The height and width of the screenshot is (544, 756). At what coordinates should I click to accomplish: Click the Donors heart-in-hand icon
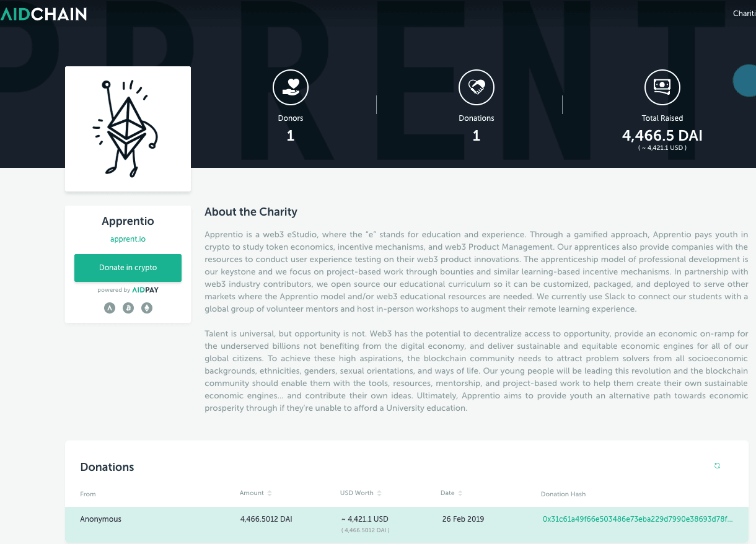click(290, 87)
